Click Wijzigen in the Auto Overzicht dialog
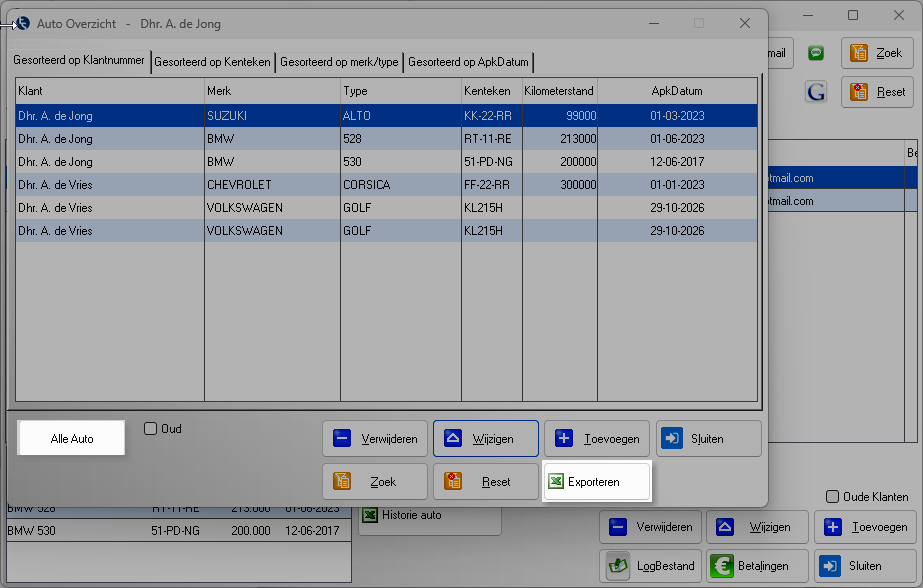Image resolution: width=923 pixels, height=588 pixels. click(486, 438)
